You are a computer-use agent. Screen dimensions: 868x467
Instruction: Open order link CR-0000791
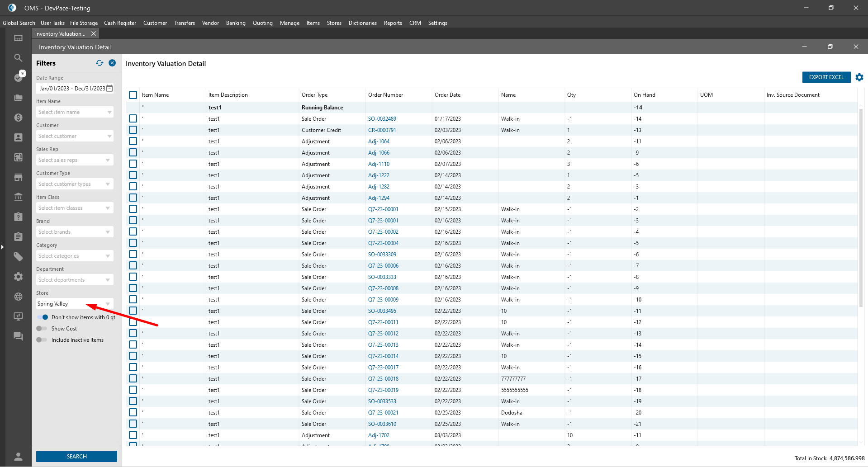(x=382, y=130)
